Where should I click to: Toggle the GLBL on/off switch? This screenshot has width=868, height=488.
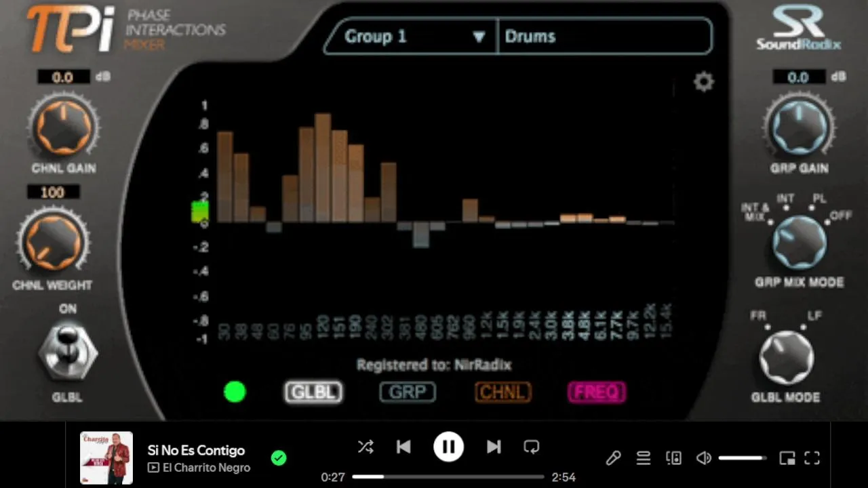click(x=67, y=352)
